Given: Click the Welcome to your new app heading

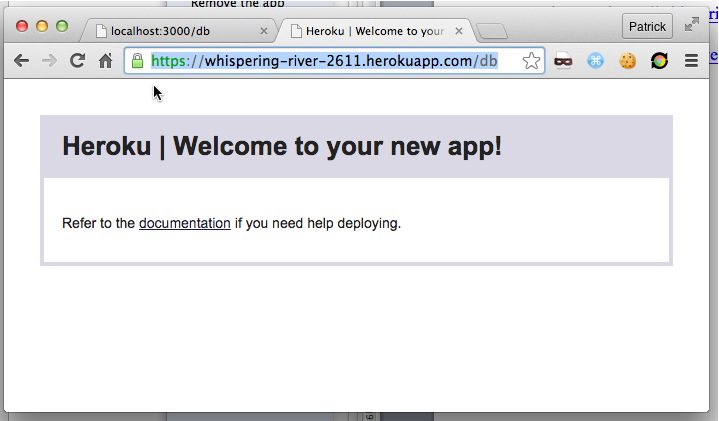Looking at the screenshot, I should (x=282, y=146).
